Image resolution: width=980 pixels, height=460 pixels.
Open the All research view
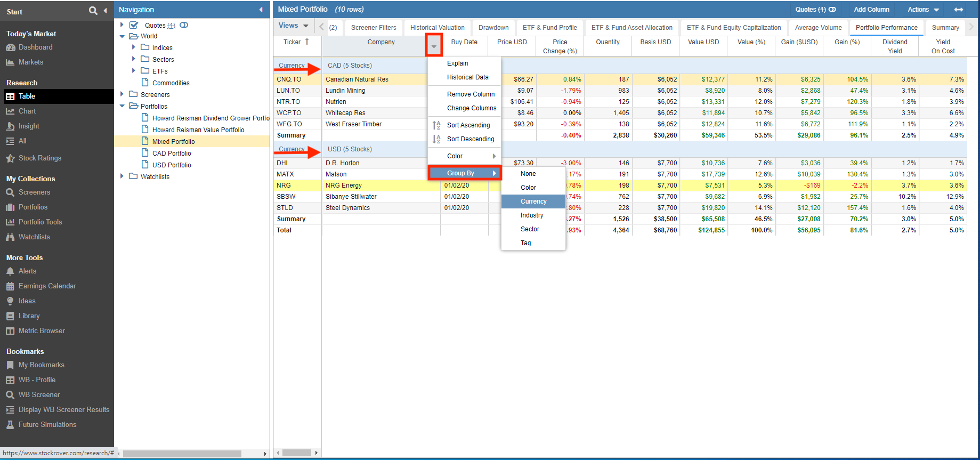pos(22,141)
